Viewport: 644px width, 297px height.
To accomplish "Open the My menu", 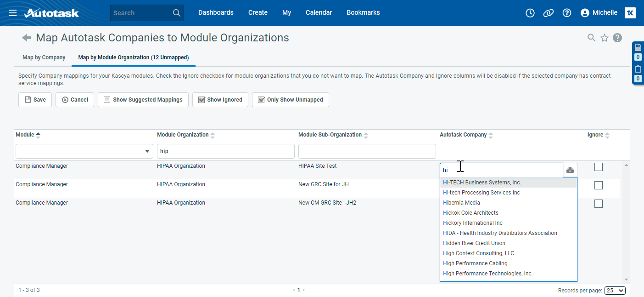I will click(287, 13).
